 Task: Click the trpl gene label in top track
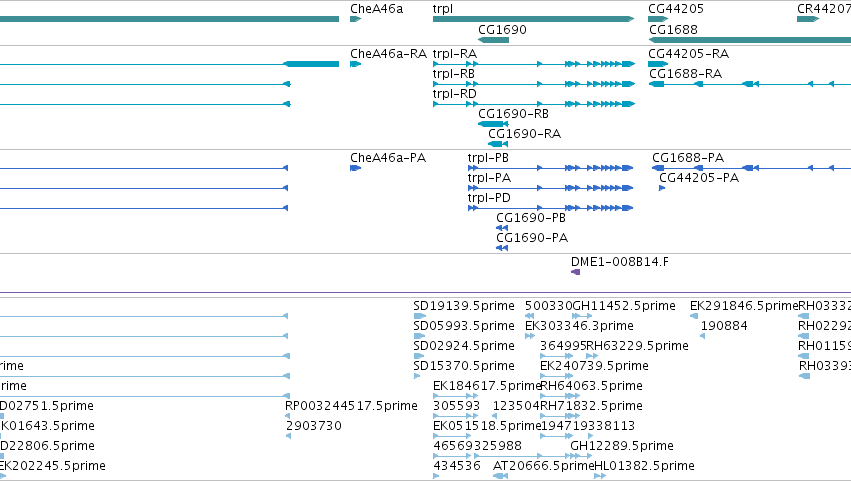tap(442, 9)
